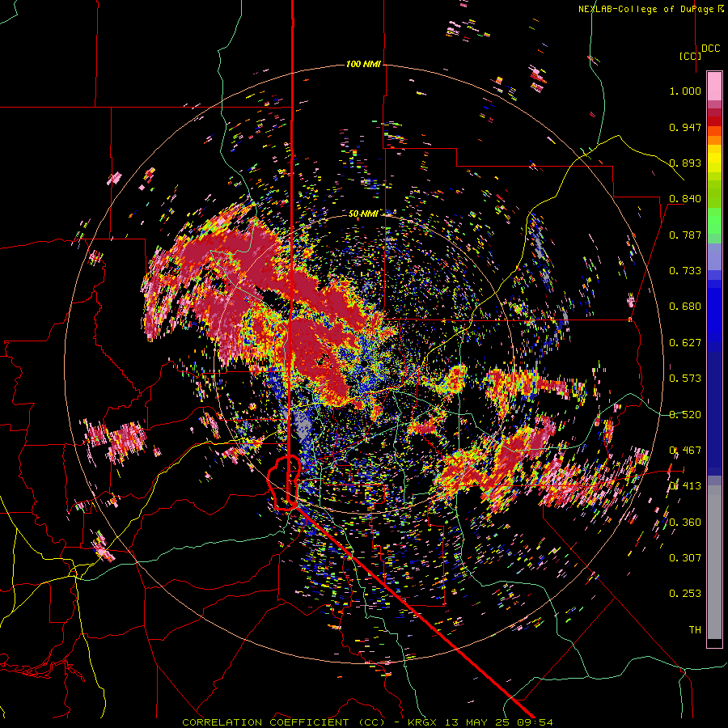
Task: Click the 0.360 color scale value
Action: (685, 523)
